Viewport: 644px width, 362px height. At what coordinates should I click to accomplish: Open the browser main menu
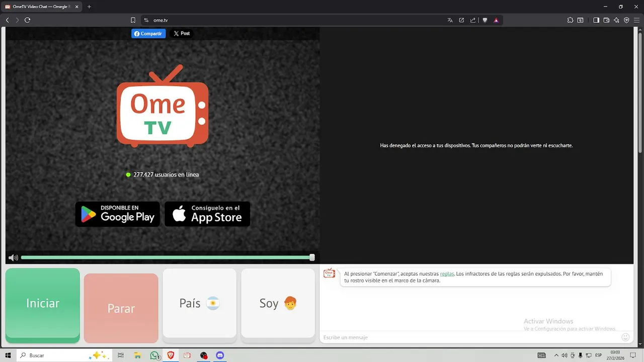point(636,20)
